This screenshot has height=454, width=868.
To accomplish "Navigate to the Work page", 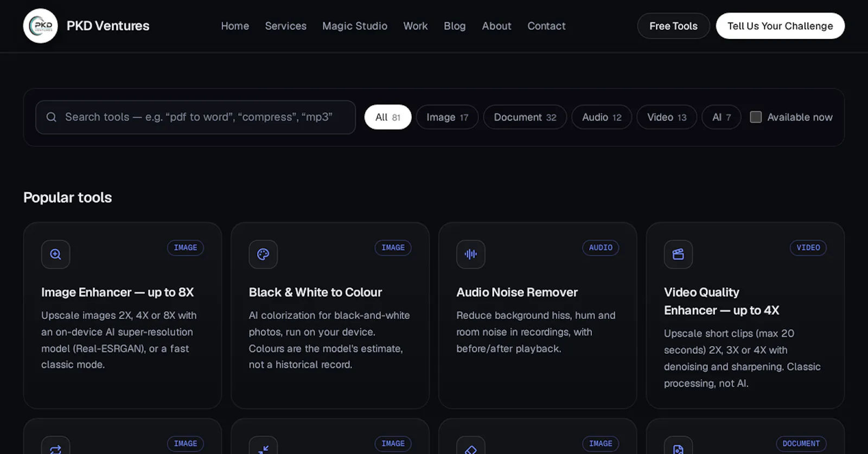I will (x=416, y=26).
